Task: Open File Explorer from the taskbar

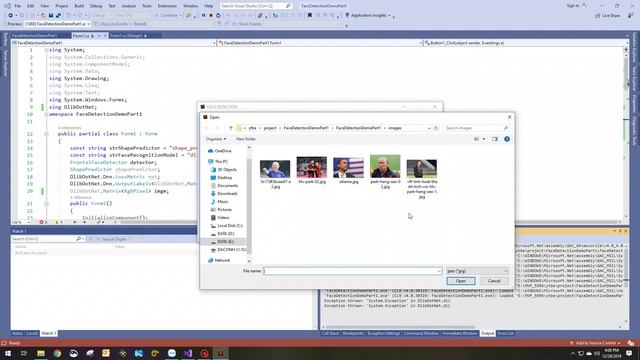Action: (x=41, y=353)
